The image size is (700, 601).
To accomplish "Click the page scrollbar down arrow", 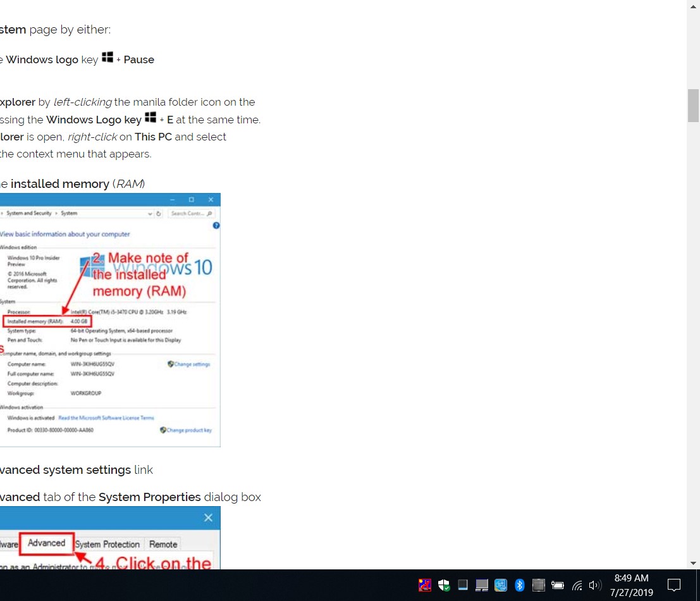I will tap(693, 563).
